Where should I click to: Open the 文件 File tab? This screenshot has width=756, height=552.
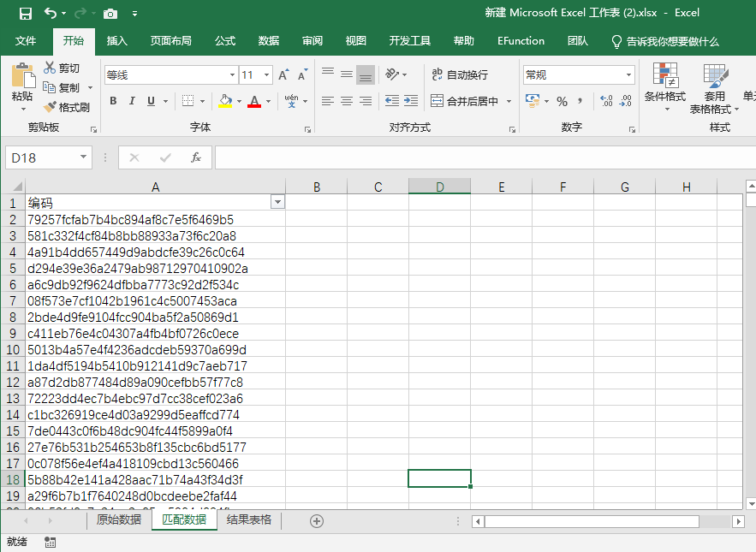coord(26,41)
